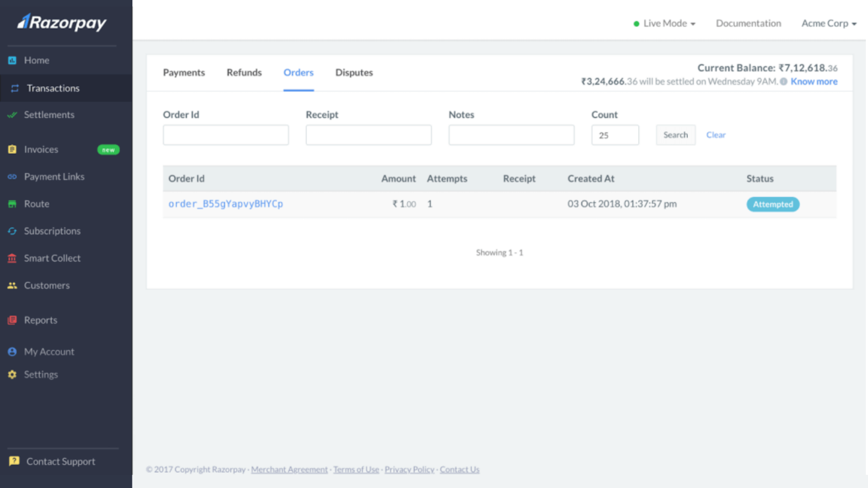
Task: Click Contact Support in the sidebar
Action: (x=61, y=461)
